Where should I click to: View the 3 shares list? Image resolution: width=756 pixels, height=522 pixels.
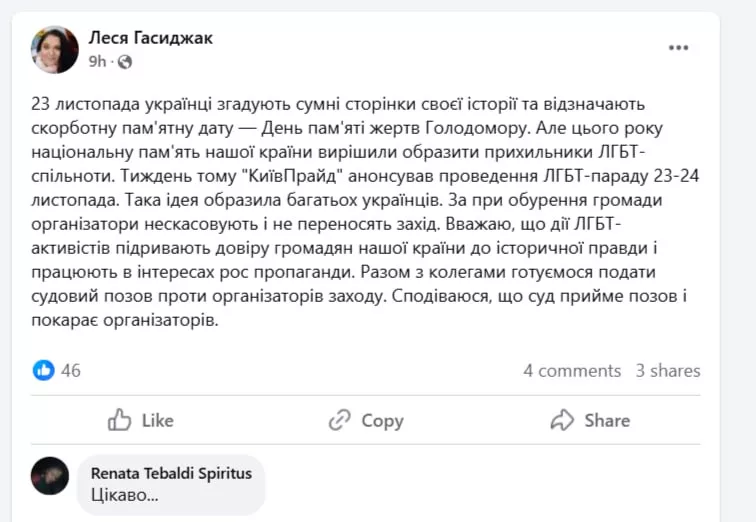pos(668,371)
